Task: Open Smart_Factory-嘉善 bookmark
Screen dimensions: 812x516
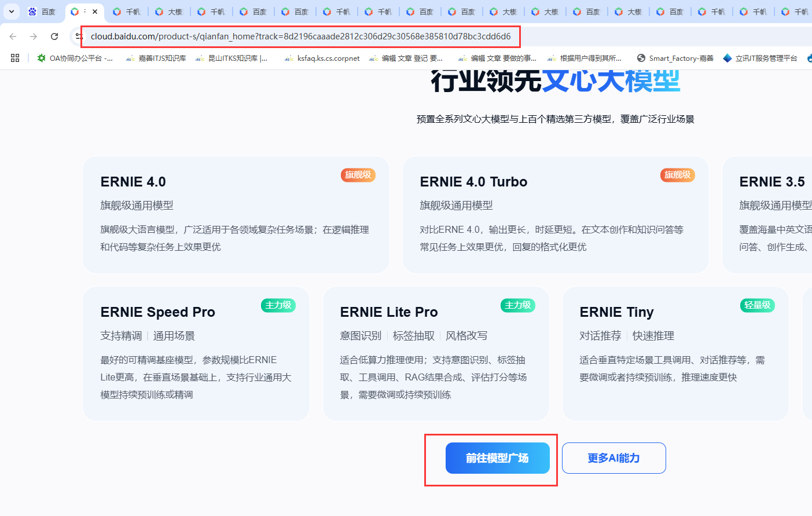Action: pyautogui.click(x=675, y=58)
